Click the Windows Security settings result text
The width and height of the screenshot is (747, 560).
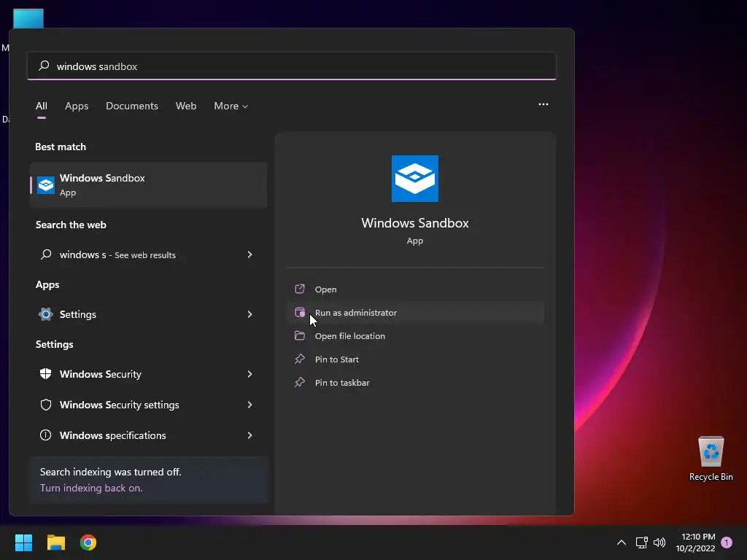coord(119,405)
